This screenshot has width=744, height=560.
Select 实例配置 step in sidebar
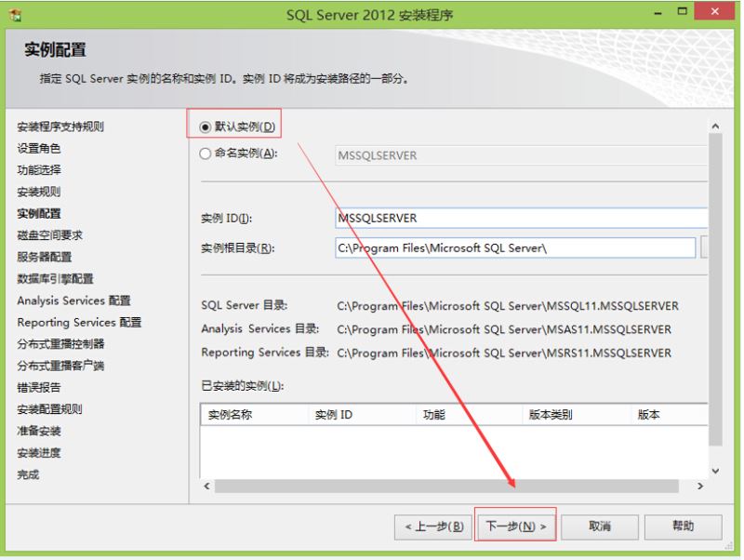click(x=39, y=214)
